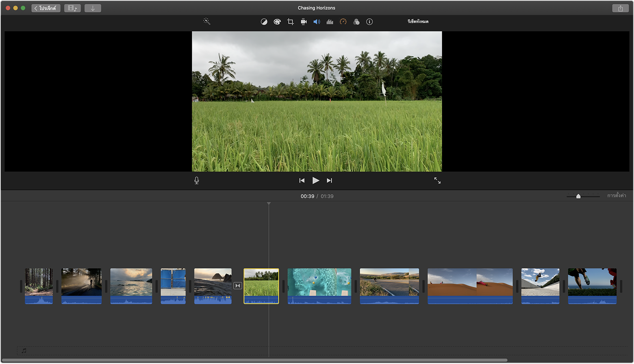Edit the transition between the rock and rice-field clips

[x=238, y=286]
